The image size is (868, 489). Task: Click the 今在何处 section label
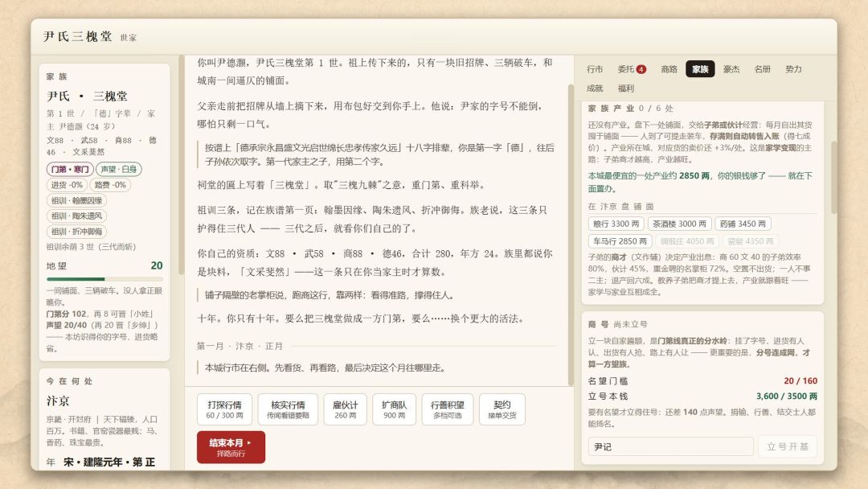tap(69, 381)
